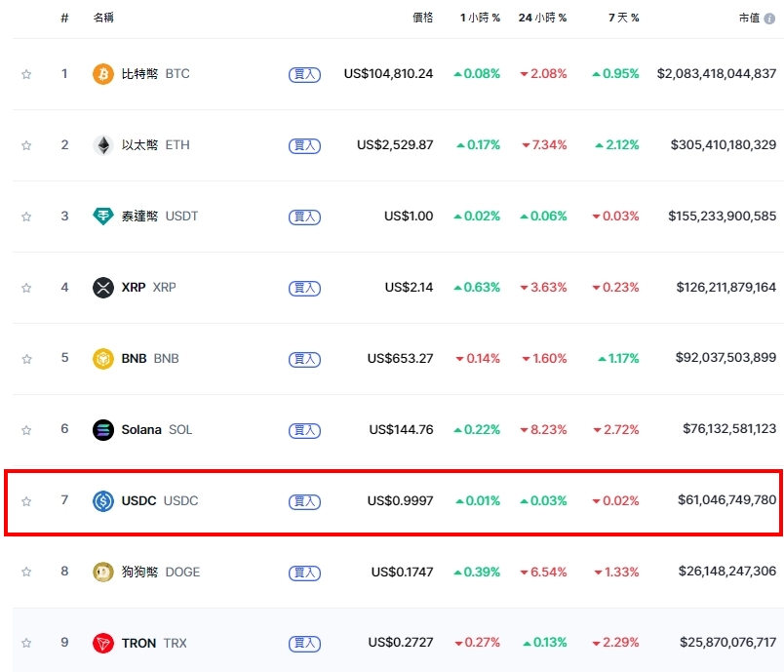Select the TRON coin icon
Screen dimensions: 784x672
point(102,643)
